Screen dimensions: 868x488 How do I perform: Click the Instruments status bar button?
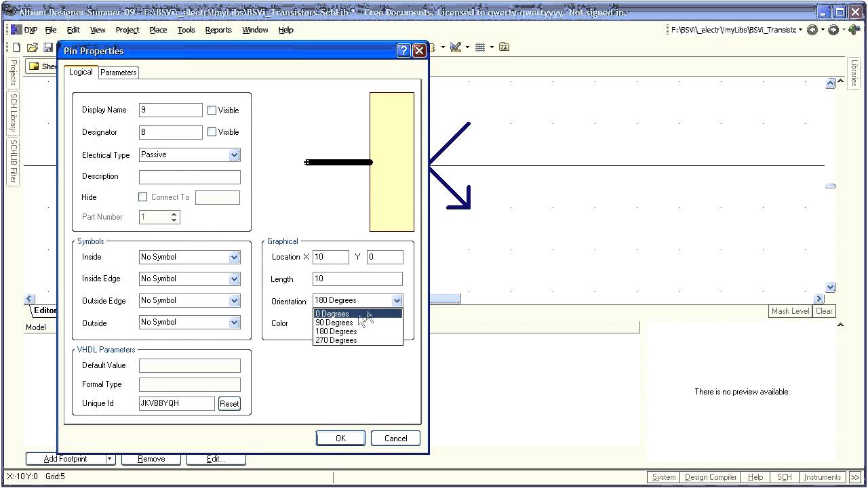(823, 477)
